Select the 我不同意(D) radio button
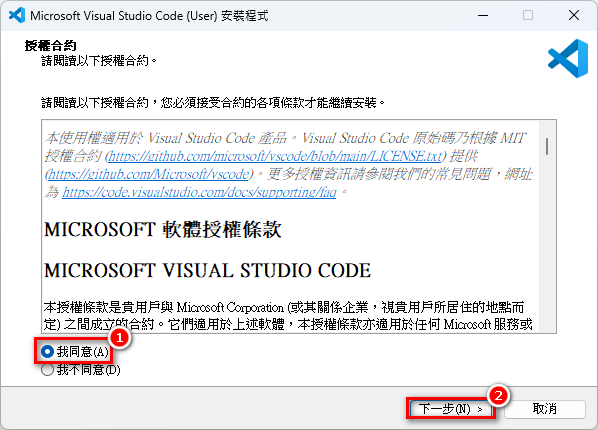 tap(80, 370)
